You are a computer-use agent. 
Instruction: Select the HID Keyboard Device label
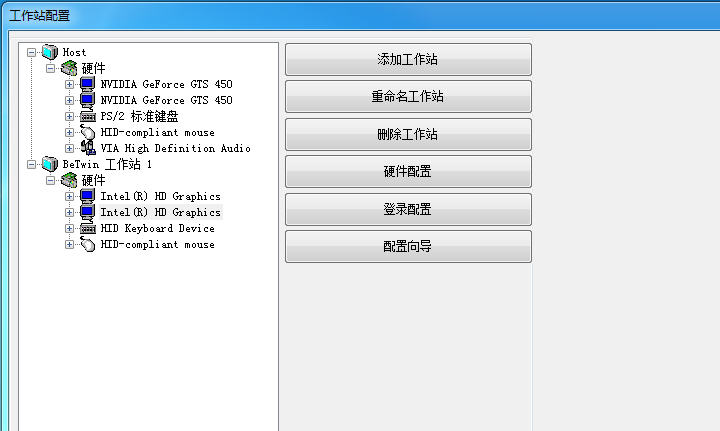[x=158, y=229]
